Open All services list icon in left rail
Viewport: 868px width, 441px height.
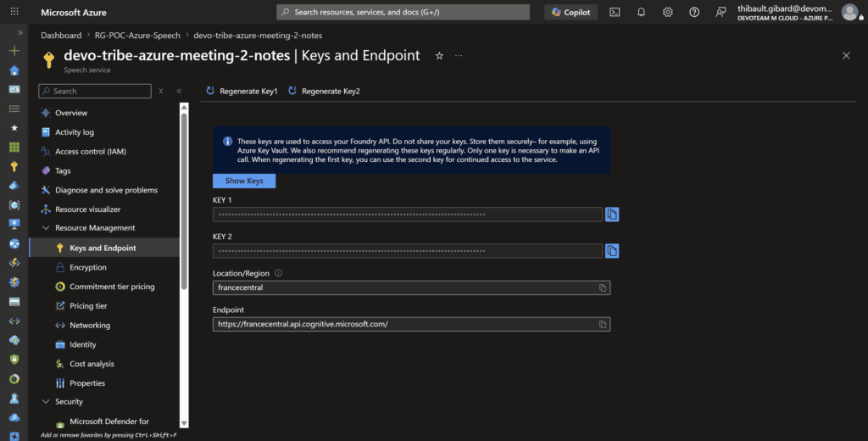point(14,109)
